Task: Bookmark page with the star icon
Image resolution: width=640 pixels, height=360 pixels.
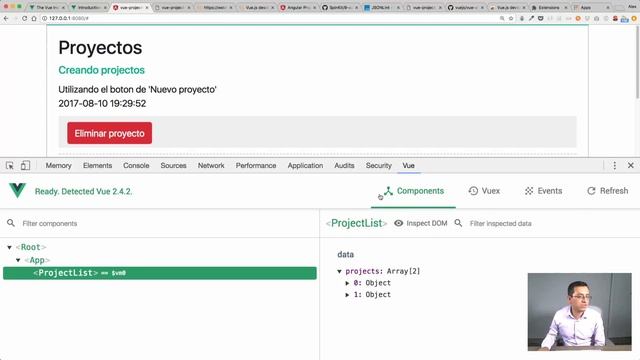Action: pyautogui.click(x=511, y=18)
